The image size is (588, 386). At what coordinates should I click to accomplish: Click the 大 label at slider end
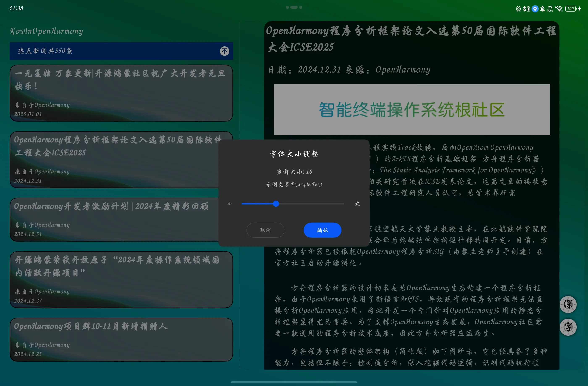pos(357,204)
